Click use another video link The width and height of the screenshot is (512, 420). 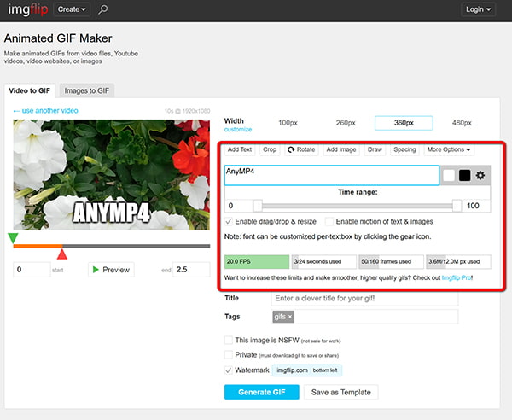click(x=46, y=111)
